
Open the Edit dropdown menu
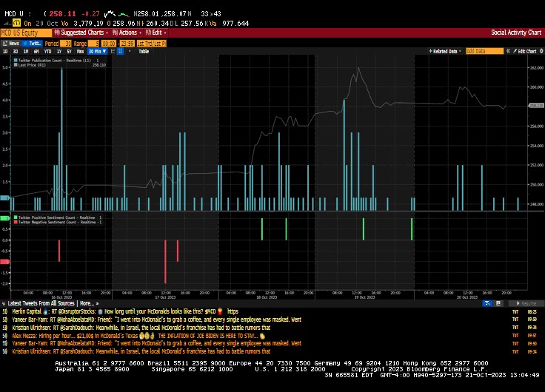156,33
